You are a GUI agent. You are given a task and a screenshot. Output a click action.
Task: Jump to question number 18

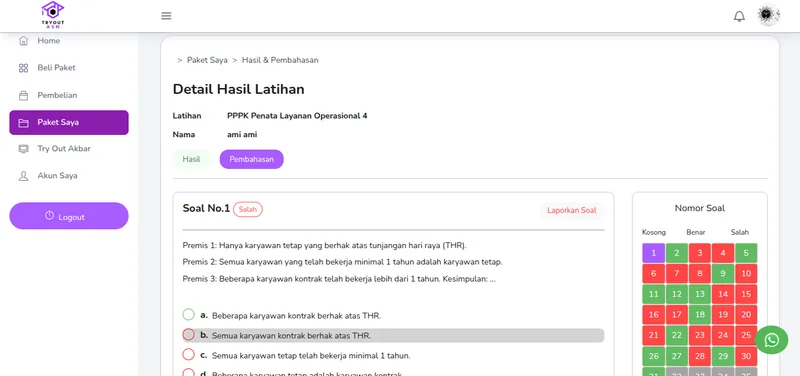[700, 315]
